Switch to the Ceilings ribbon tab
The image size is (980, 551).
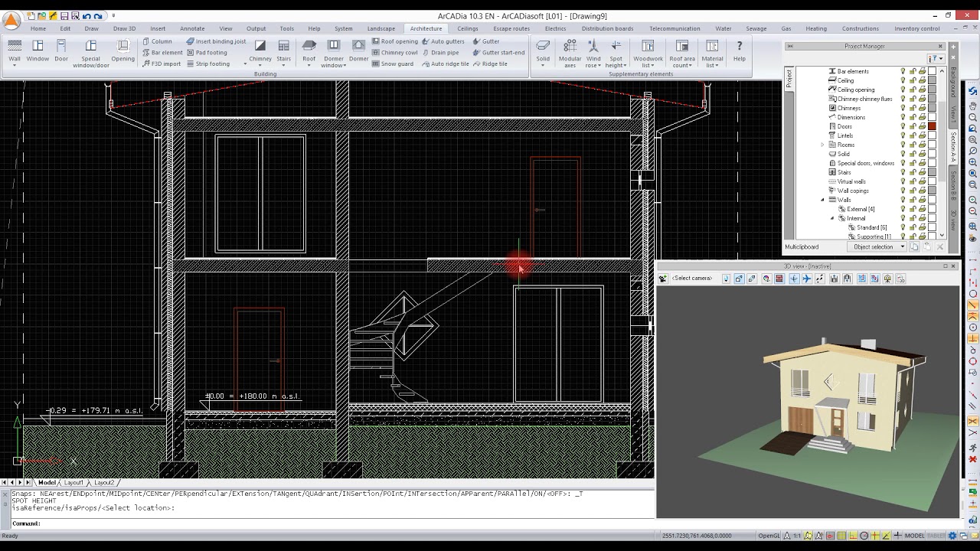coord(468,28)
